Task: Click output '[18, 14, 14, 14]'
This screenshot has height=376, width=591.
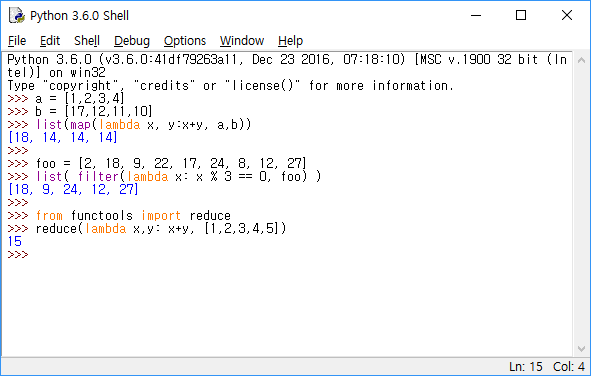Action: 63,138
